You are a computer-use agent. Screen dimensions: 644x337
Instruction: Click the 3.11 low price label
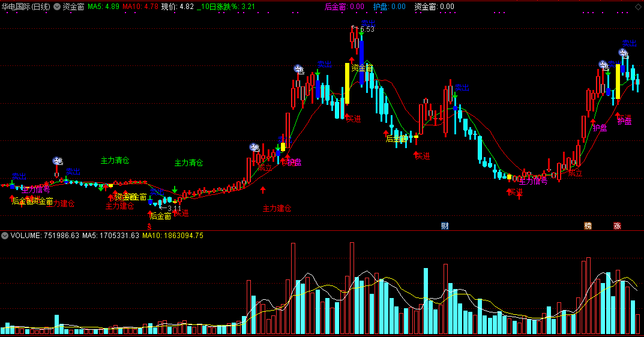pyautogui.click(x=174, y=209)
